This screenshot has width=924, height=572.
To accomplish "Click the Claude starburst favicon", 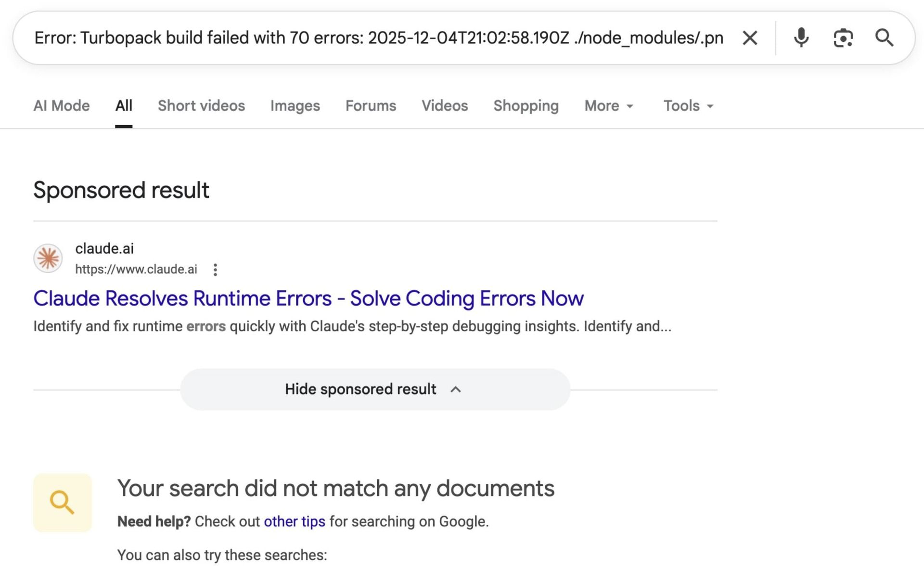I will (48, 259).
